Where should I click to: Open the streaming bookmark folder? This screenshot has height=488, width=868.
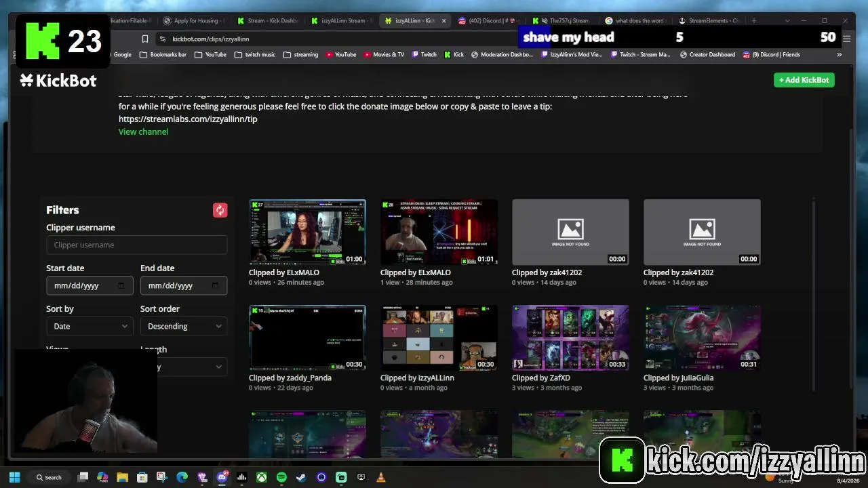[x=300, y=55]
